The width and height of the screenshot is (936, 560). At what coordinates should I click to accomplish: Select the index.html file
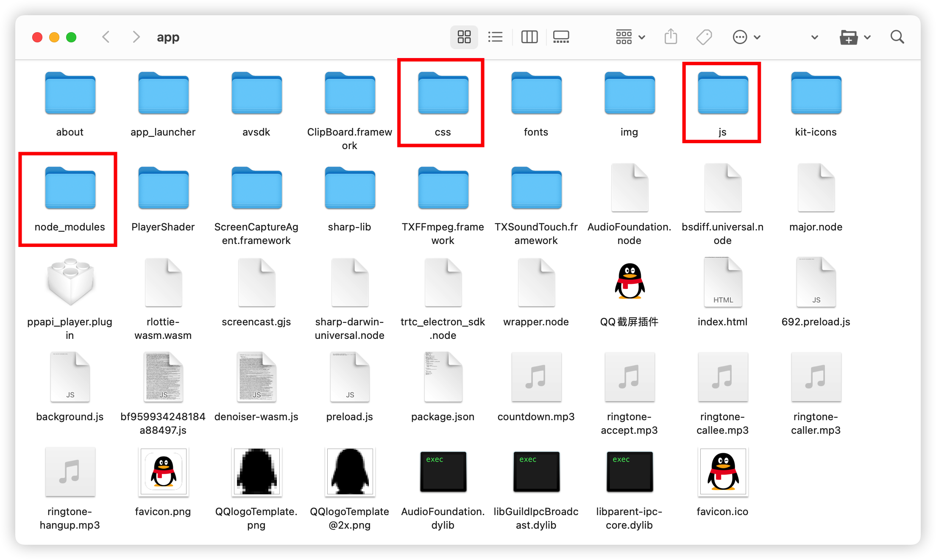click(x=723, y=283)
